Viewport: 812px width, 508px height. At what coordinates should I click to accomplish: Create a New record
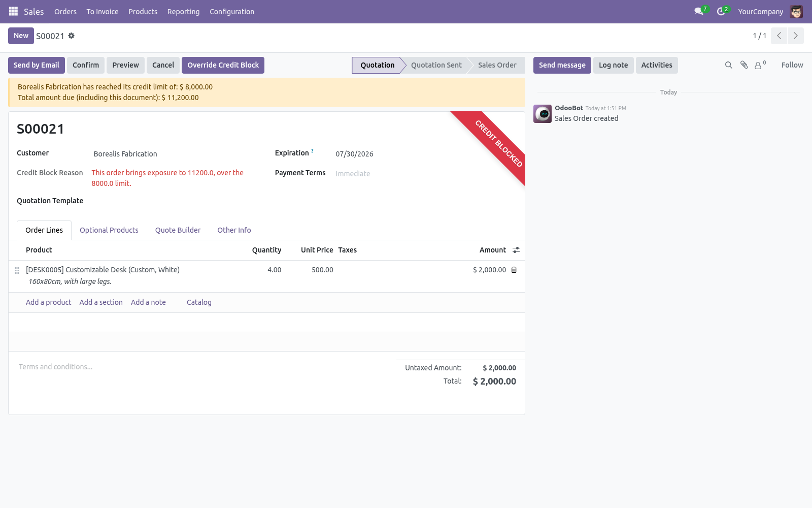coord(21,36)
